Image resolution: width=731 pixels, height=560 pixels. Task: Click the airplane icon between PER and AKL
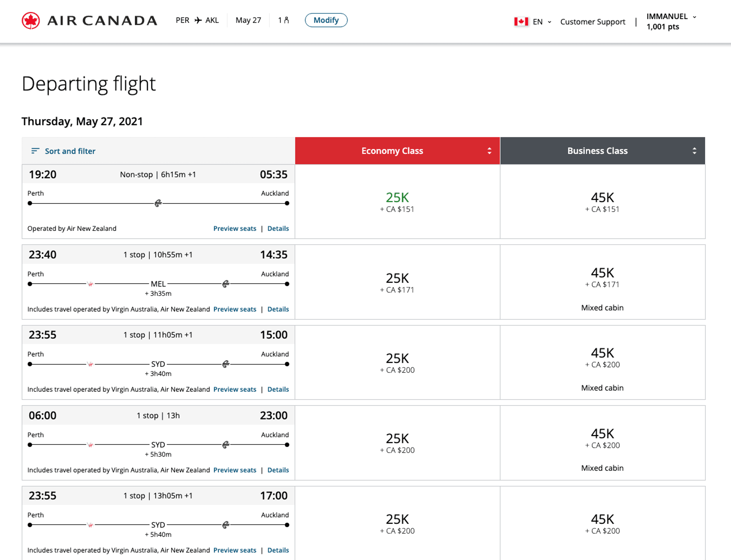pyautogui.click(x=198, y=20)
